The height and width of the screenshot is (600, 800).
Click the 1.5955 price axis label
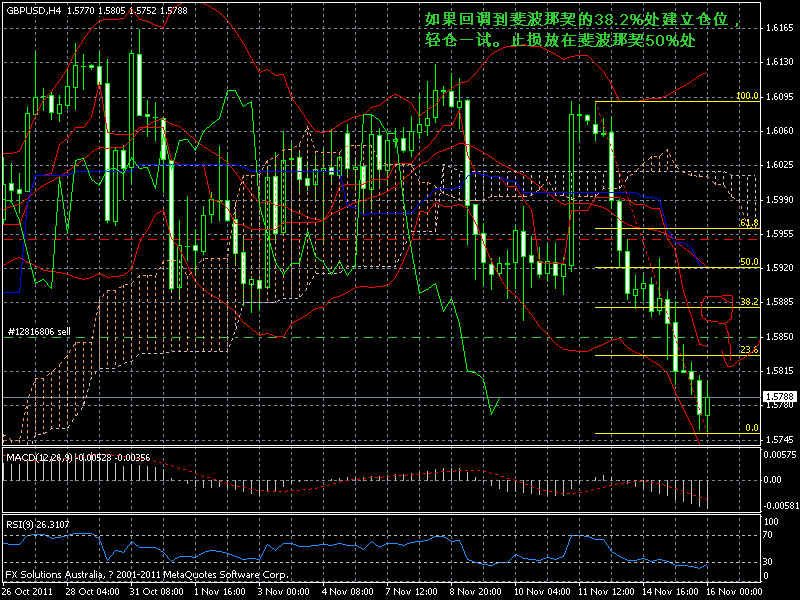point(780,234)
